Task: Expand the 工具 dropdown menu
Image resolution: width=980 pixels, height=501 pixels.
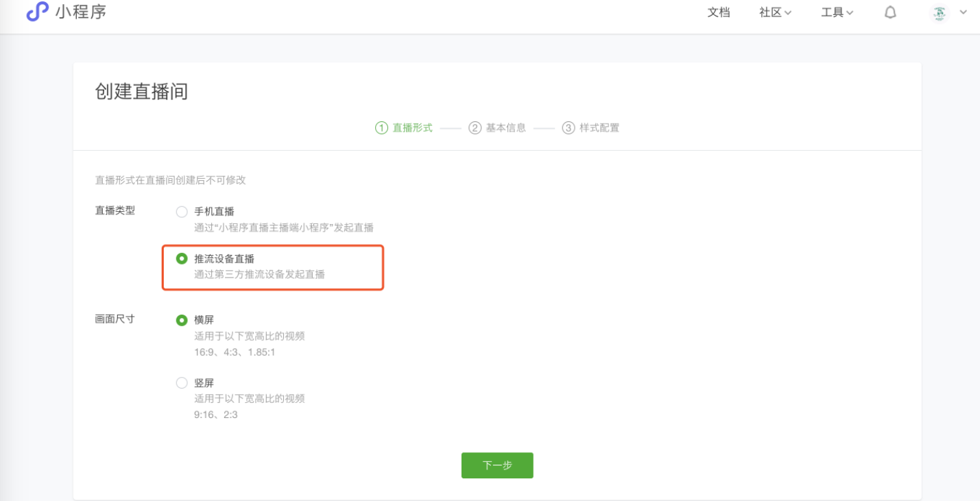Action: tap(837, 12)
